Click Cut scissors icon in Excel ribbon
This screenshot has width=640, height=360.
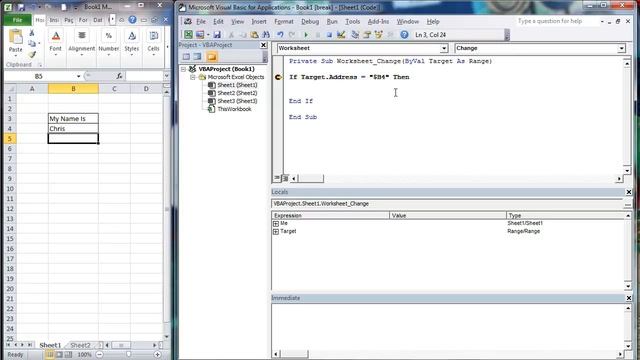coord(32,33)
